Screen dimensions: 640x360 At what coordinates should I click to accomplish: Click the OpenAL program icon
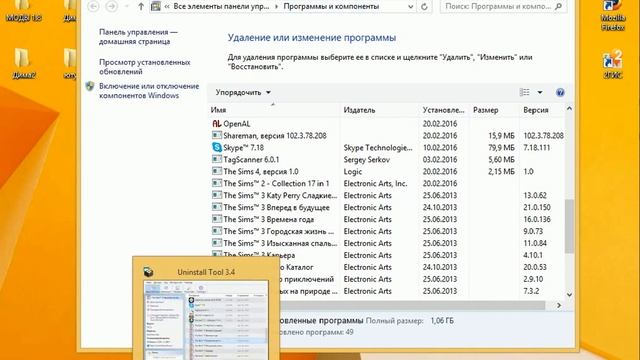click(x=217, y=124)
